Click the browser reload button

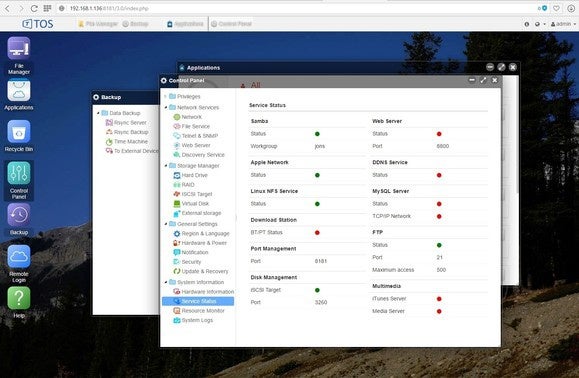pyautogui.click(x=34, y=8)
